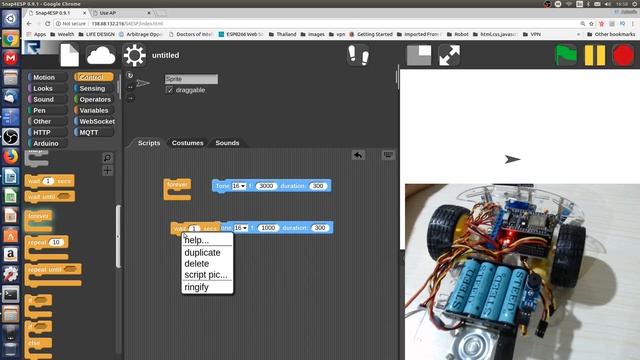The width and height of the screenshot is (640, 360).
Task: Switch to the small stage size
Action: [419, 55]
